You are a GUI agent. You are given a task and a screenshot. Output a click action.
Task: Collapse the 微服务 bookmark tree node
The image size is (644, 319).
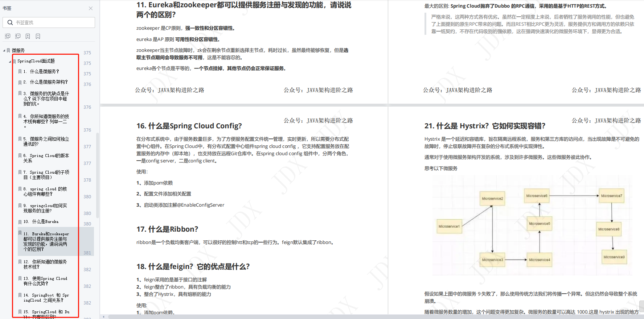click(4, 50)
